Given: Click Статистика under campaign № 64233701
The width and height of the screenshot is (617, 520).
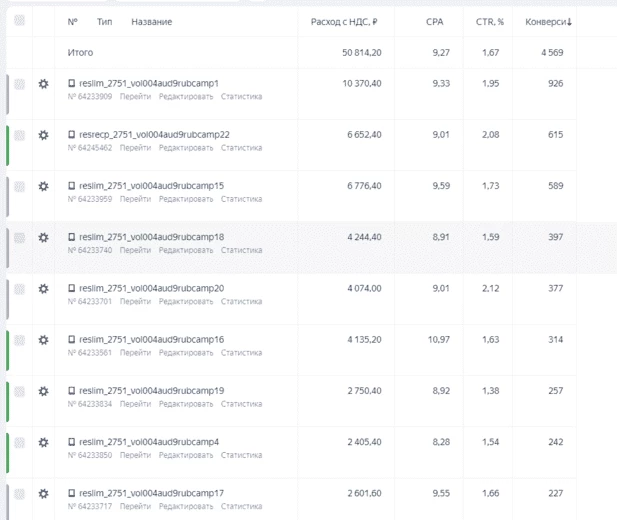Looking at the screenshot, I should tap(241, 301).
